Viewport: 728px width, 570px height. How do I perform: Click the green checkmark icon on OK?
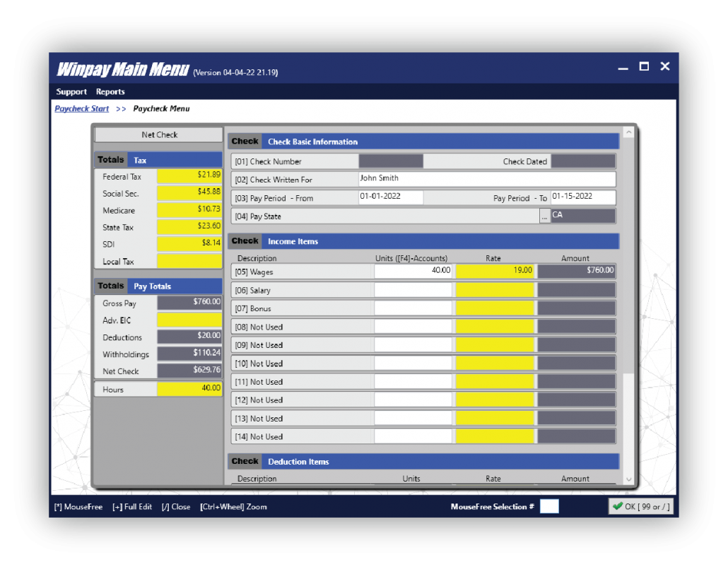tap(618, 506)
